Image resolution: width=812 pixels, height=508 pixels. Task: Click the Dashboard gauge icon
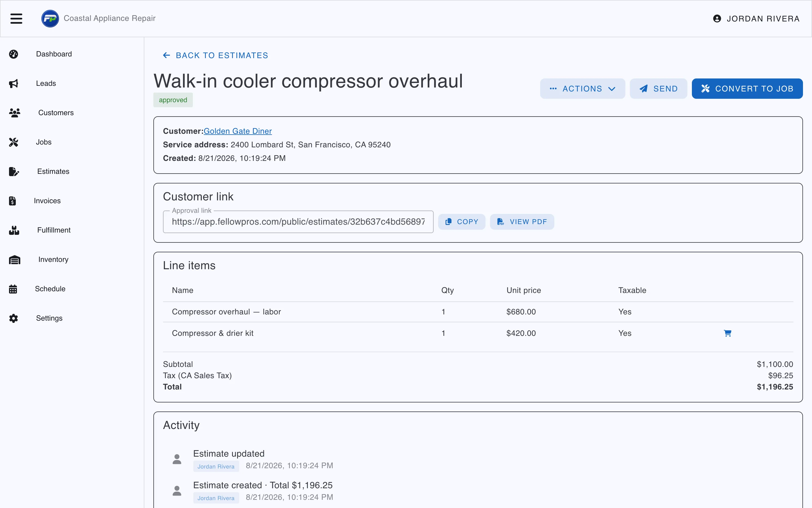pos(14,54)
